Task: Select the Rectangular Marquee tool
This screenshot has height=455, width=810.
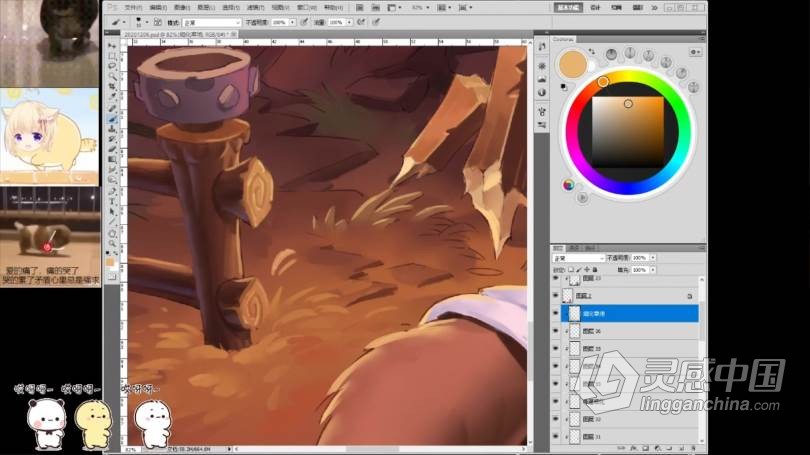Action: (112, 56)
